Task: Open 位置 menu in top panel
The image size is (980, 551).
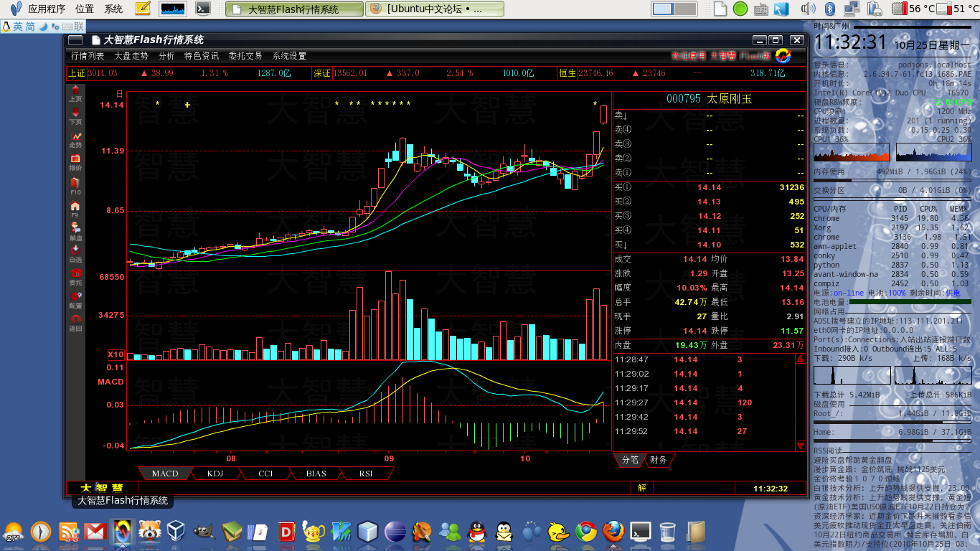Action: pos(85,9)
